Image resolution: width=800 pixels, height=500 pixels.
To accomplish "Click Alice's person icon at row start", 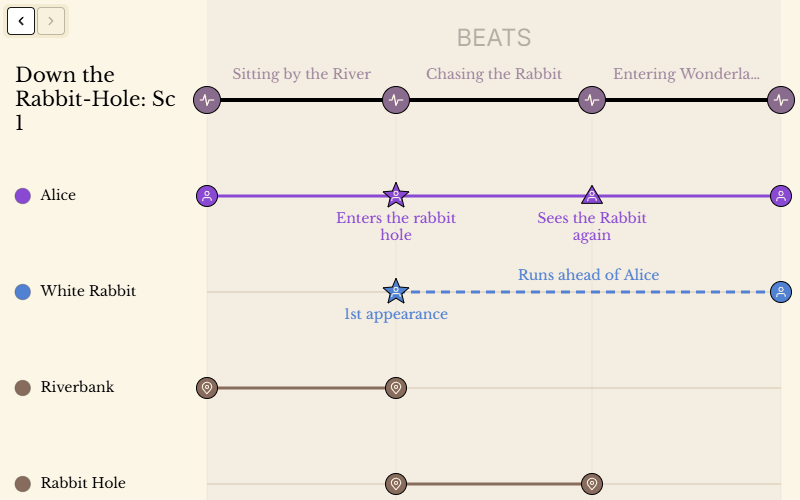I will [207, 196].
